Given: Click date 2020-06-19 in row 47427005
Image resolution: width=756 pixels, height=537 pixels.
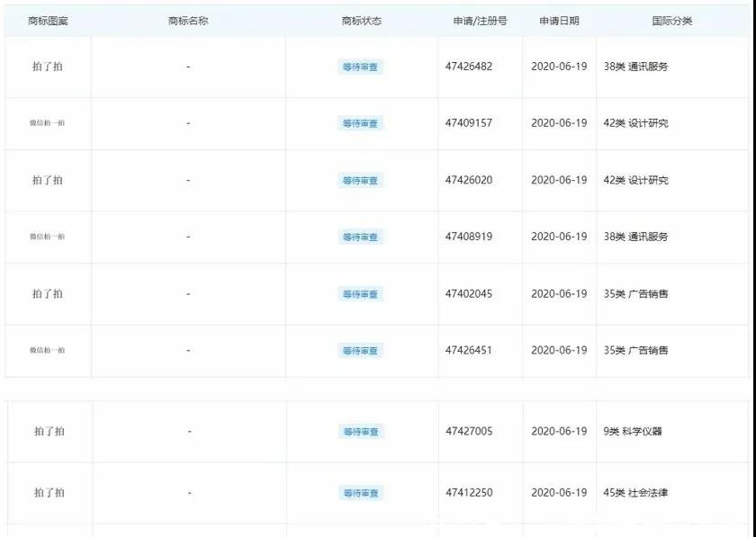Looking at the screenshot, I should coord(559,431).
